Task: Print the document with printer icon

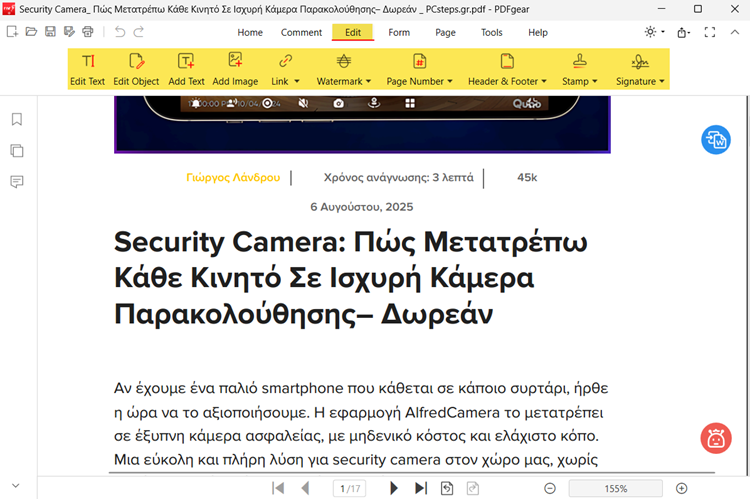Action: point(88,32)
